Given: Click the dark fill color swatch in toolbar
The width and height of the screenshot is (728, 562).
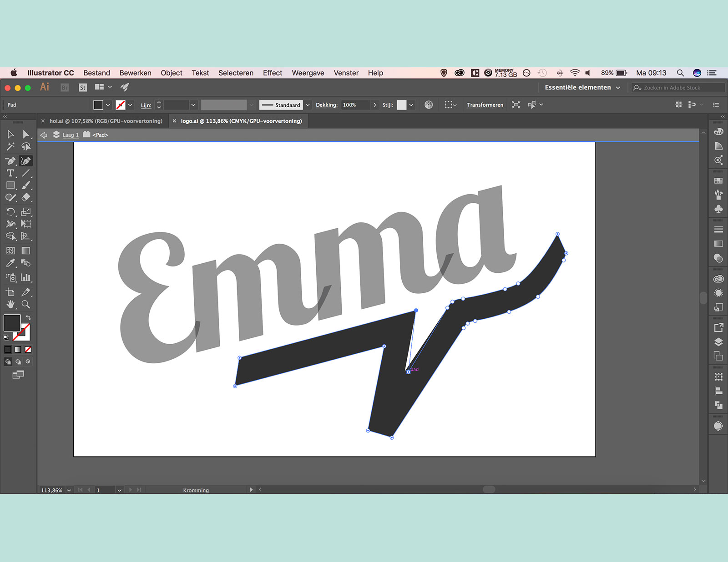Looking at the screenshot, I should [x=12, y=323].
